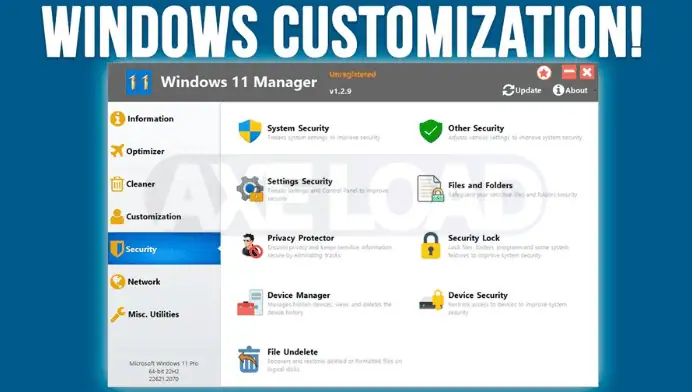The image size is (692, 392).
Task: Click the v1.2.9 version text
Action: [340, 91]
